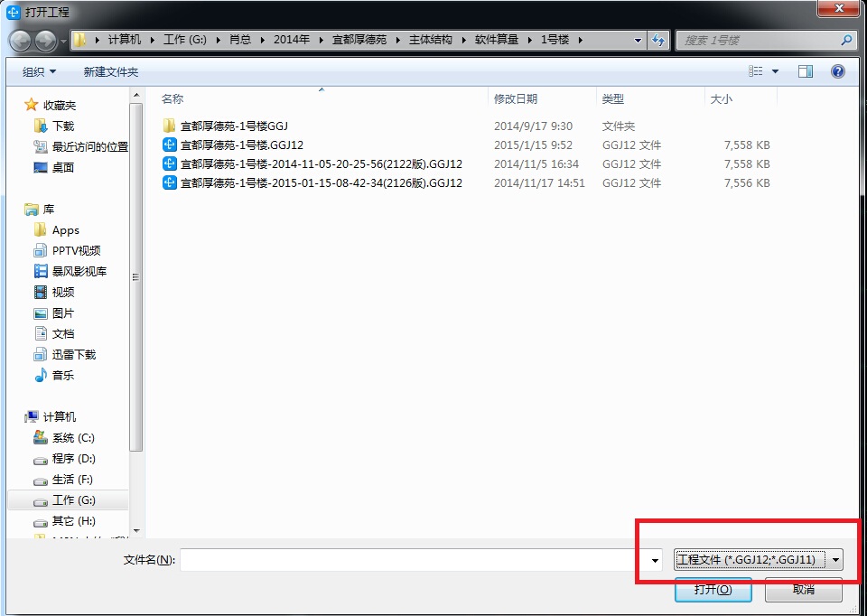This screenshot has height=616, width=867.
Task: Select the 宜都厚德苑-1号楼.GGJ12 file icon
Action: pos(169,145)
